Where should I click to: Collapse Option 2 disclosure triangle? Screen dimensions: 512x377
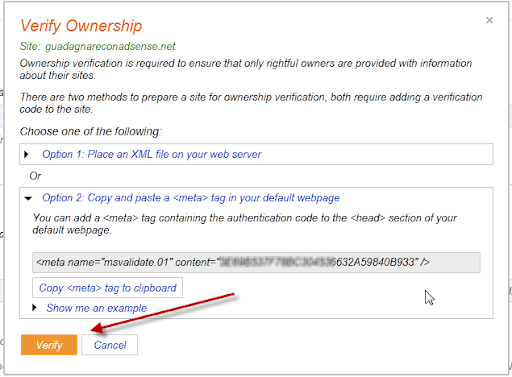click(x=28, y=198)
